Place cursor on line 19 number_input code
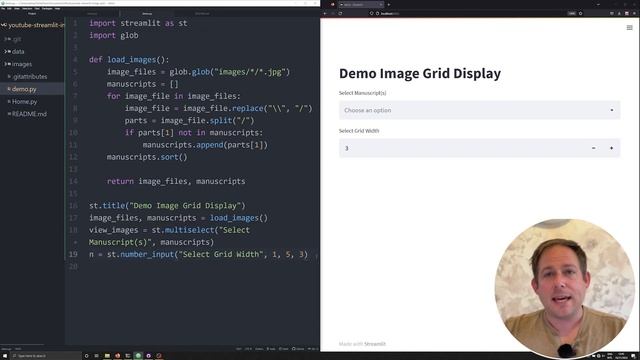This screenshot has height=360, width=640. (198, 254)
